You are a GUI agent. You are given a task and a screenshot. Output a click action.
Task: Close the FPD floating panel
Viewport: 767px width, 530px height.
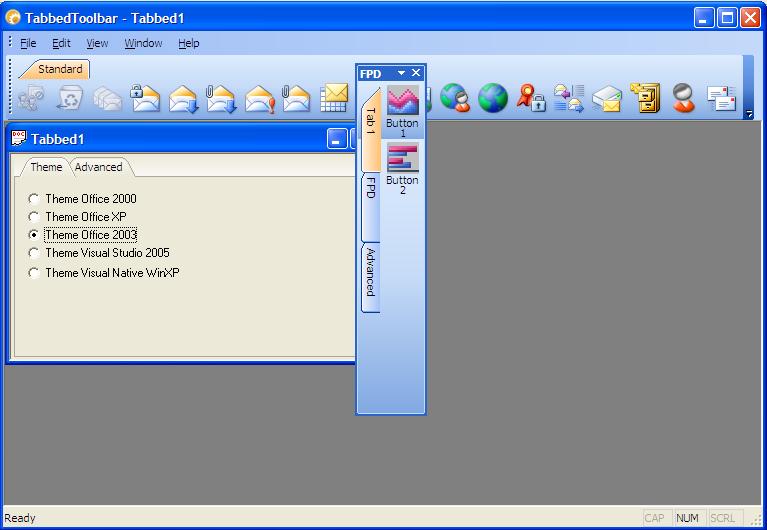pyautogui.click(x=416, y=74)
